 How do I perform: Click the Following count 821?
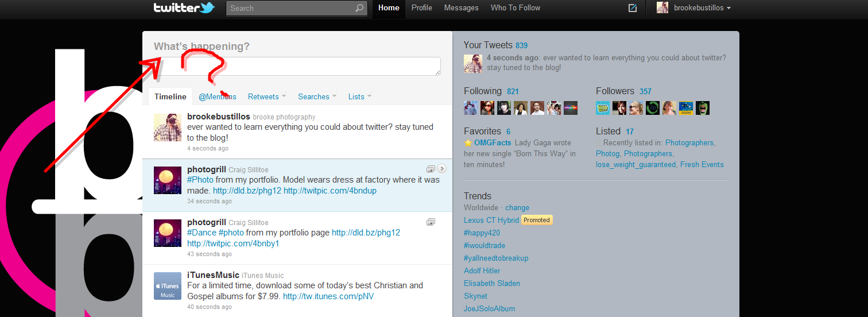tap(513, 91)
